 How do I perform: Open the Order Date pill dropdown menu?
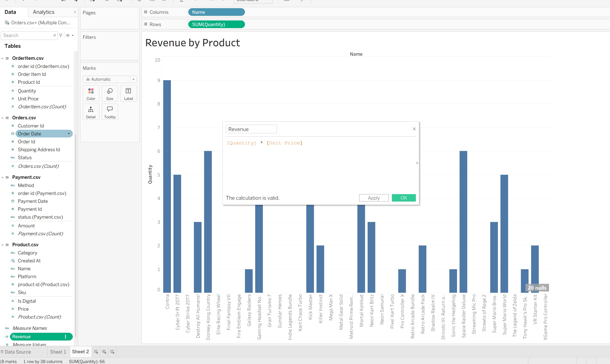click(x=68, y=134)
